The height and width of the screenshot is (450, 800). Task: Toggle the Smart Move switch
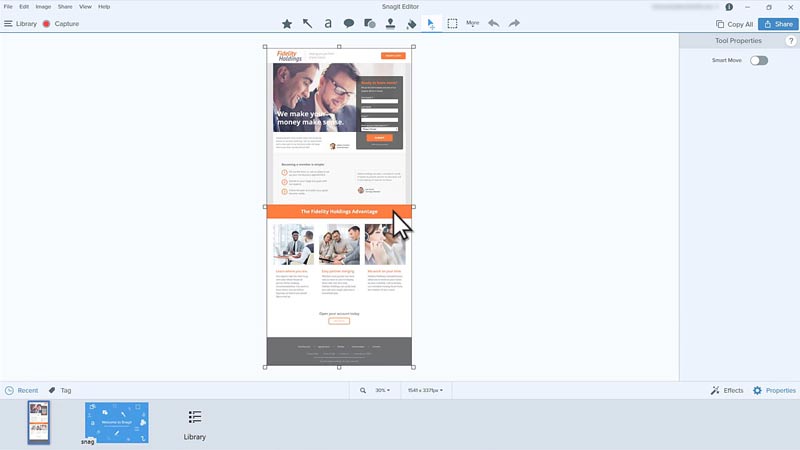pos(759,60)
